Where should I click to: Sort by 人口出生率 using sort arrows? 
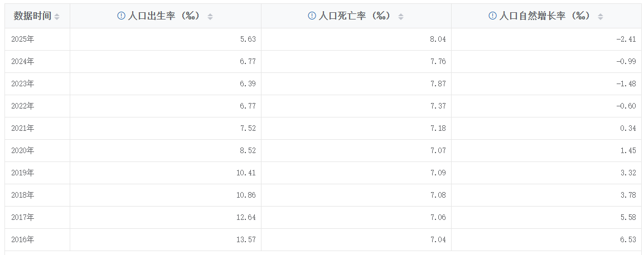(210, 16)
